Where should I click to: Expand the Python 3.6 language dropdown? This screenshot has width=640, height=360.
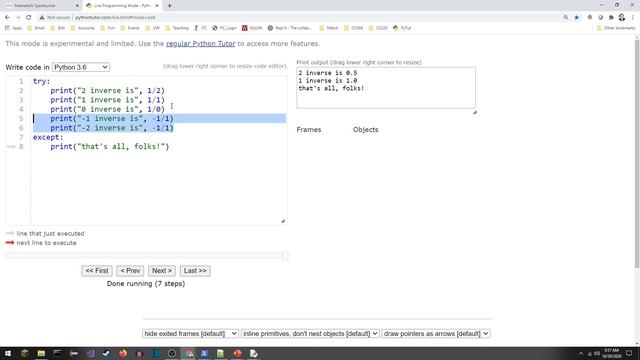81,67
